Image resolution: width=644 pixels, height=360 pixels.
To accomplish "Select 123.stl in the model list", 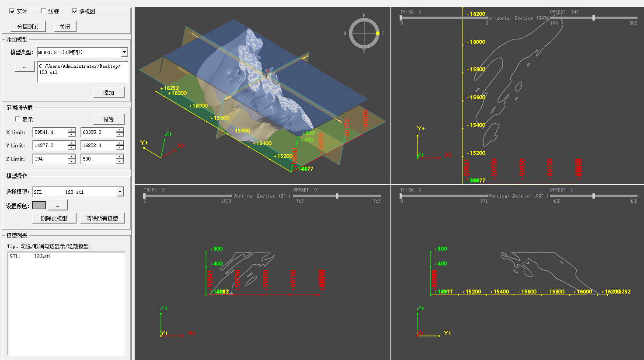I will click(42, 256).
